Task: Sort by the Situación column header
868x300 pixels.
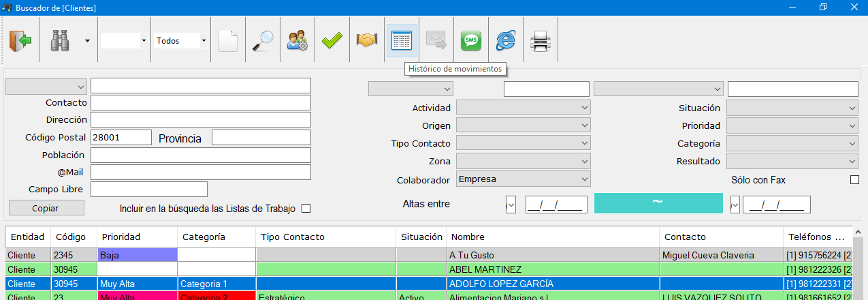Action: [421, 237]
